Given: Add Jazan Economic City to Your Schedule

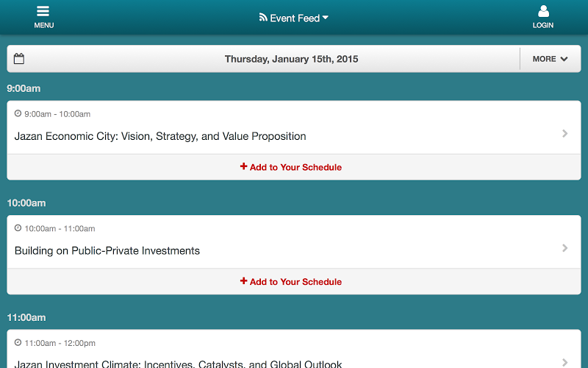Looking at the screenshot, I should (x=291, y=167).
